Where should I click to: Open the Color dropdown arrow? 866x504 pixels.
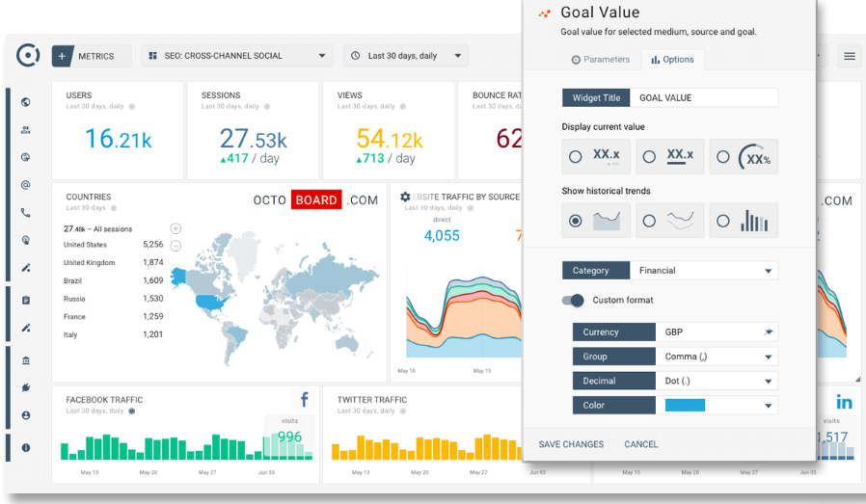[x=768, y=406]
